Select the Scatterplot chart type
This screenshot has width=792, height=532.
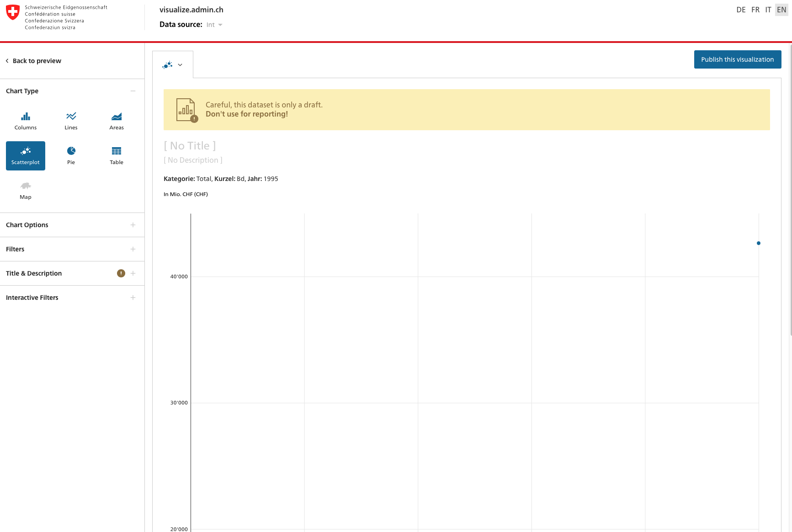tap(25, 155)
